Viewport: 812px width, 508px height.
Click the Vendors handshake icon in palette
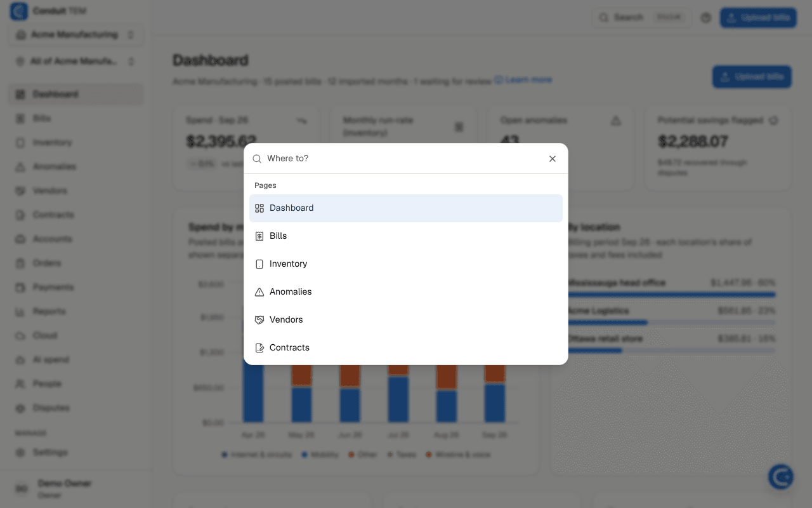259,320
